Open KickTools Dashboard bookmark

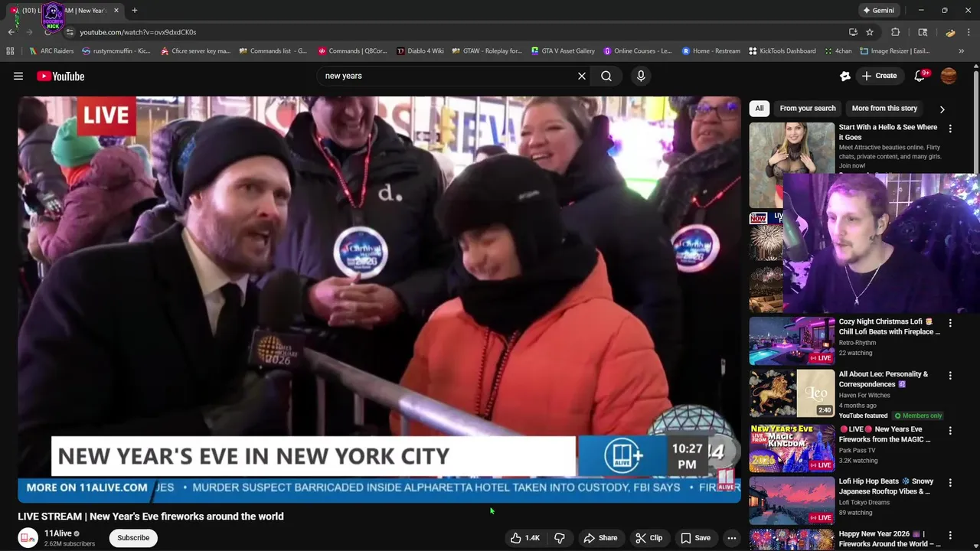(782, 51)
